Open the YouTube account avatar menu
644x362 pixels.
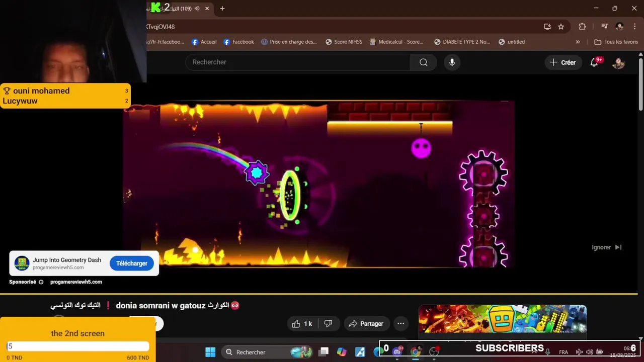click(618, 63)
